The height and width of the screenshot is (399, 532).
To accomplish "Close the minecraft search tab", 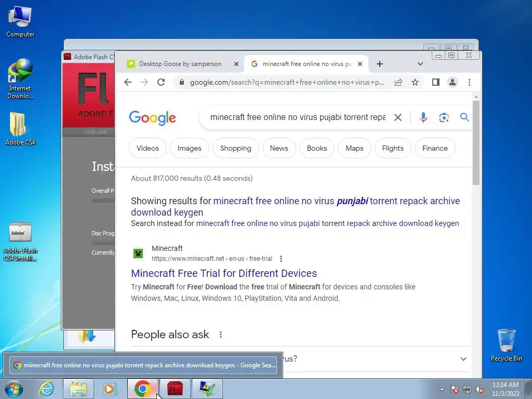I will [360, 64].
